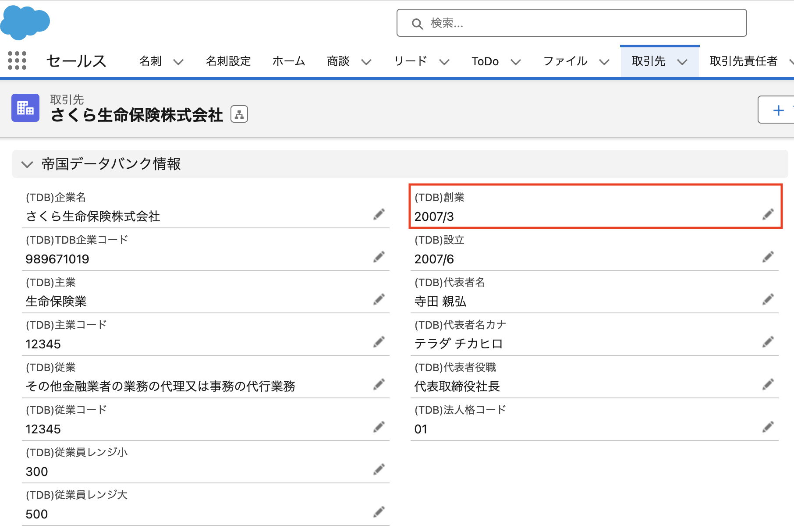The image size is (794, 532).
Task: Edit the (TDB)創業 field pencil icon
Action: (768, 214)
